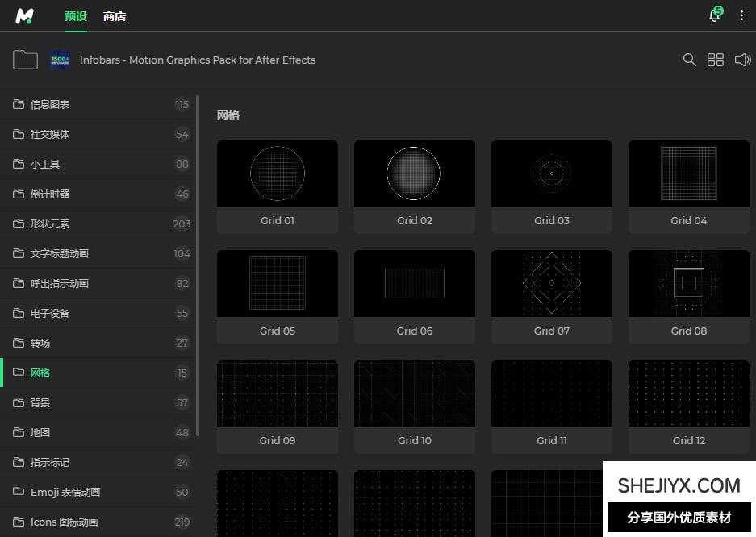Open the 转场 folder

pos(40,343)
